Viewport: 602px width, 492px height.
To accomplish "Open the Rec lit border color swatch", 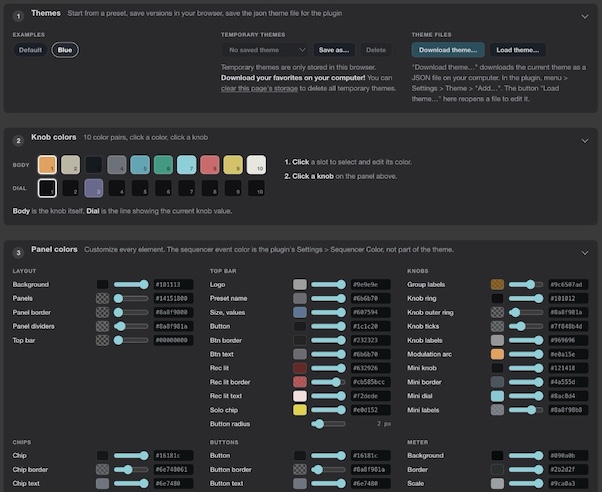I will (x=300, y=382).
